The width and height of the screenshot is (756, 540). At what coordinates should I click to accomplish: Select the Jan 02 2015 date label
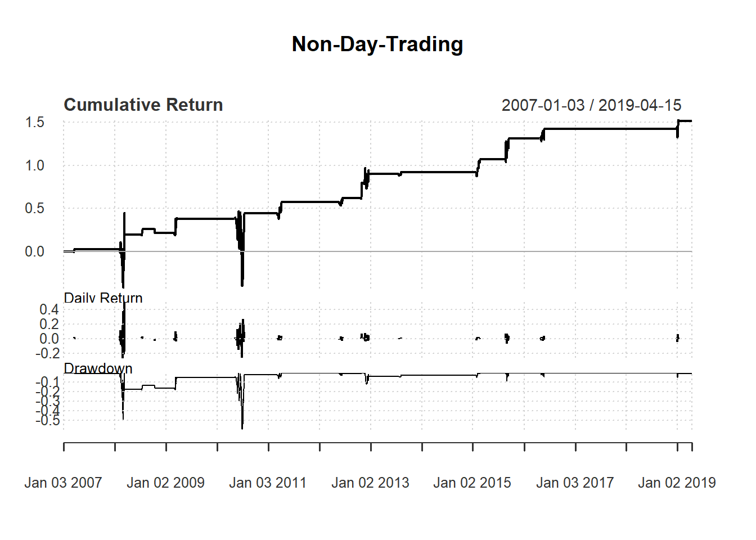[472, 483]
